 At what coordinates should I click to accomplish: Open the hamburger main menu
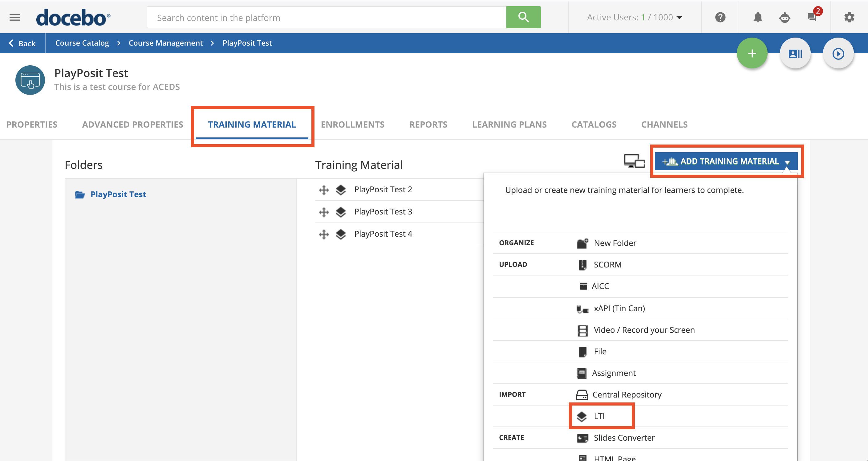click(14, 17)
